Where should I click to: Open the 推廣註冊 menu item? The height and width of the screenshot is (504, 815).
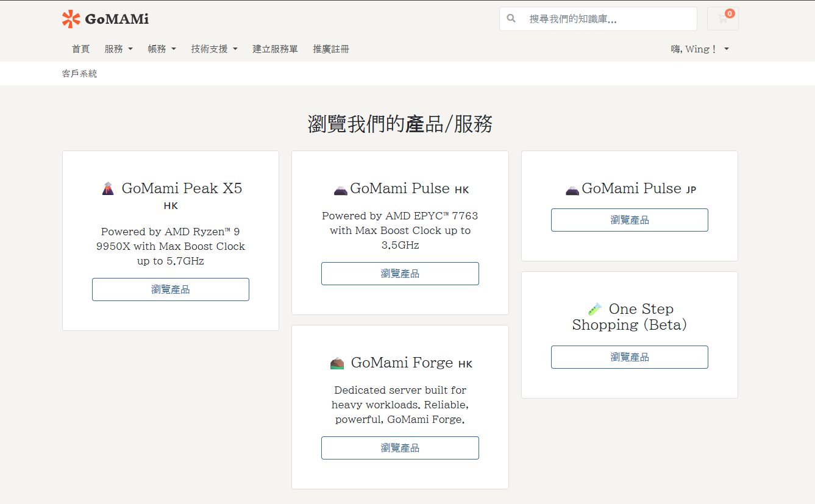(331, 49)
